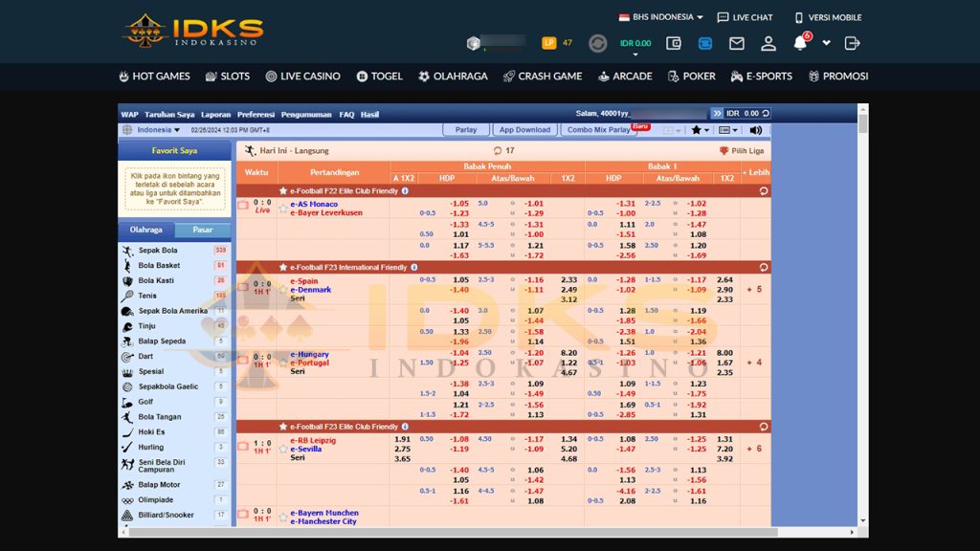This screenshot has height=551, width=980.
Task: Expand the chevron next to notifications bell
Action: (826, 43)
